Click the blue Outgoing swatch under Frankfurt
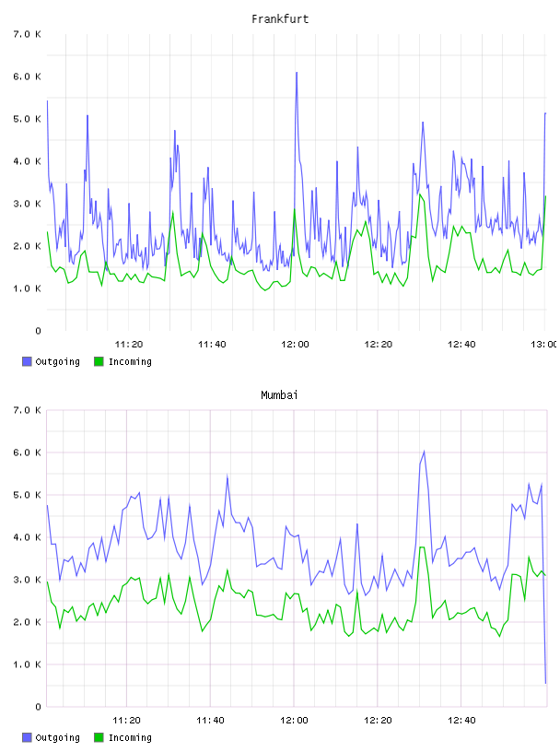Image resolution: width=560 pixels, height=752 pixels. click(27, 361)
